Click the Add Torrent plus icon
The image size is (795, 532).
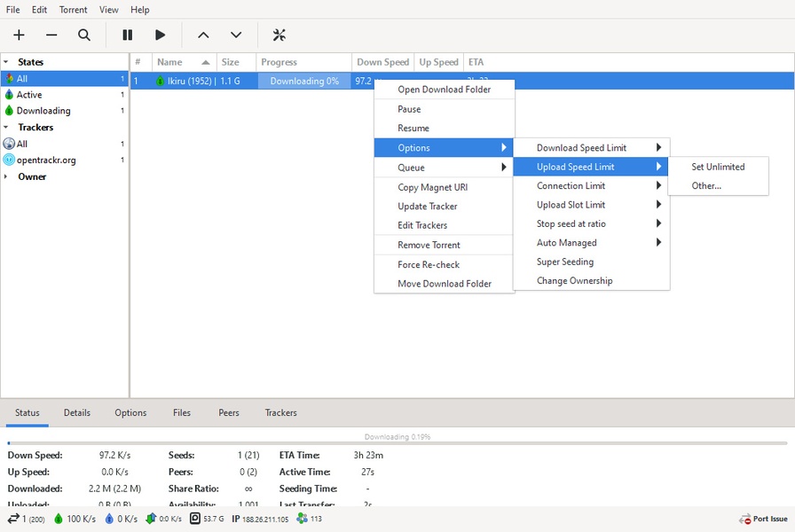click(x=19, y=35)
